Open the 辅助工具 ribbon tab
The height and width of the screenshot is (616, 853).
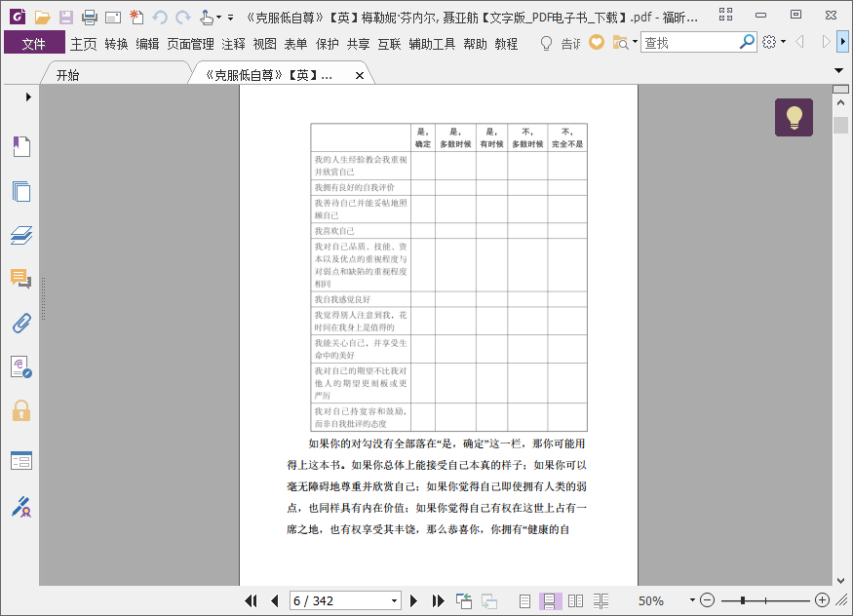click(432, 44)
